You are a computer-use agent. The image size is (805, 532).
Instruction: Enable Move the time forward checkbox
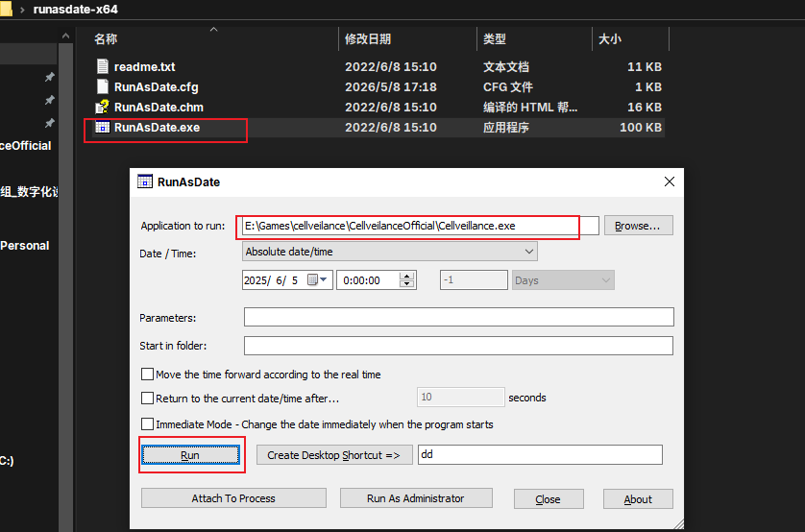point(147,374)
